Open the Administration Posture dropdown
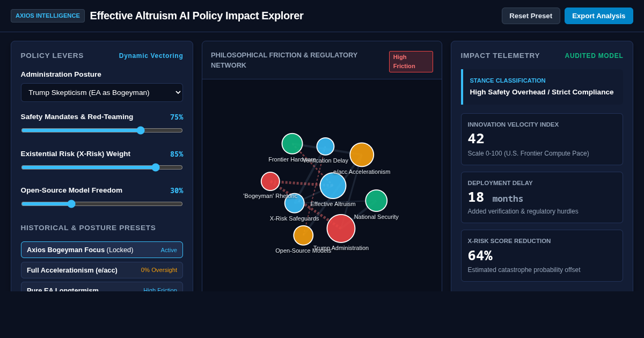This screenshot has height=338, width=644. pyautogui.click(x=102, y=92)
